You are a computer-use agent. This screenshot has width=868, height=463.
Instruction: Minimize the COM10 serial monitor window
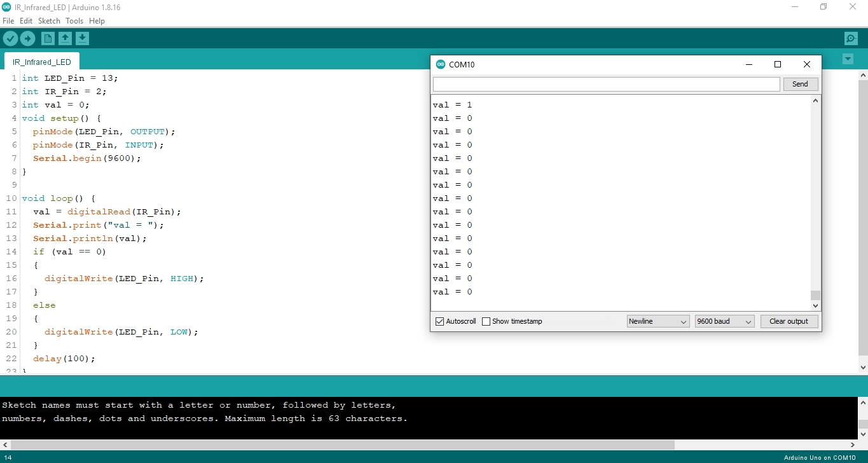(x=748, y=64)
